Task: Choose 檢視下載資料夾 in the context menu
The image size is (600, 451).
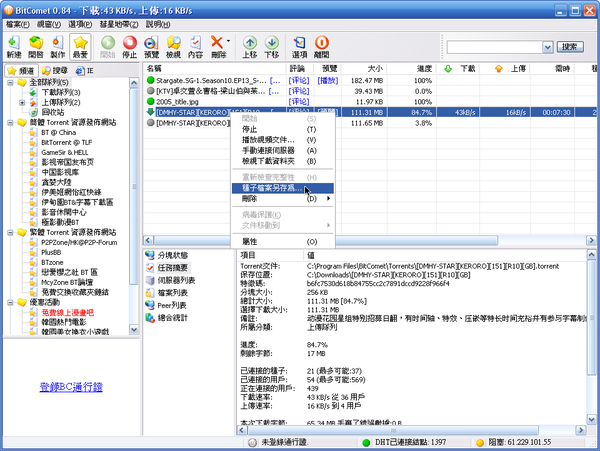Action: pyautogui.click(x=283, y=161)
